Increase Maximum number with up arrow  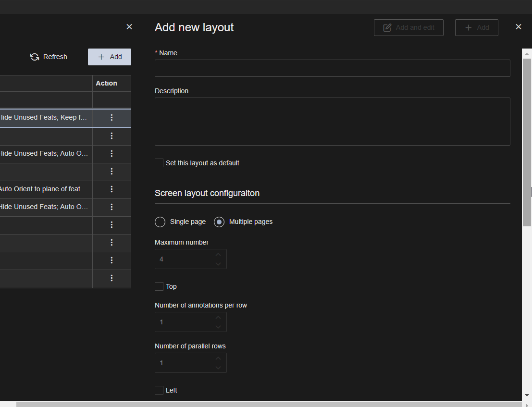tap(218, 255)
